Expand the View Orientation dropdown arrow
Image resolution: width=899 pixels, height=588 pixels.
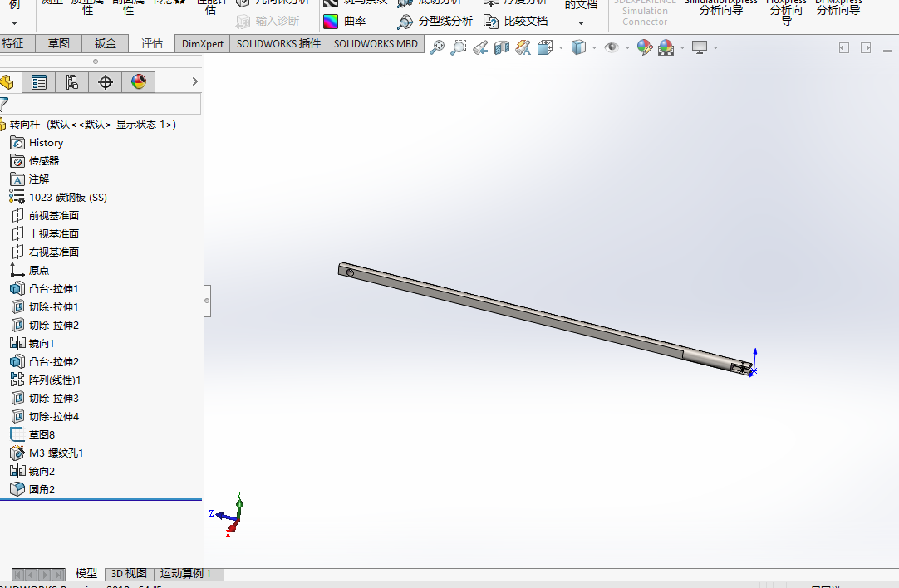561,48
